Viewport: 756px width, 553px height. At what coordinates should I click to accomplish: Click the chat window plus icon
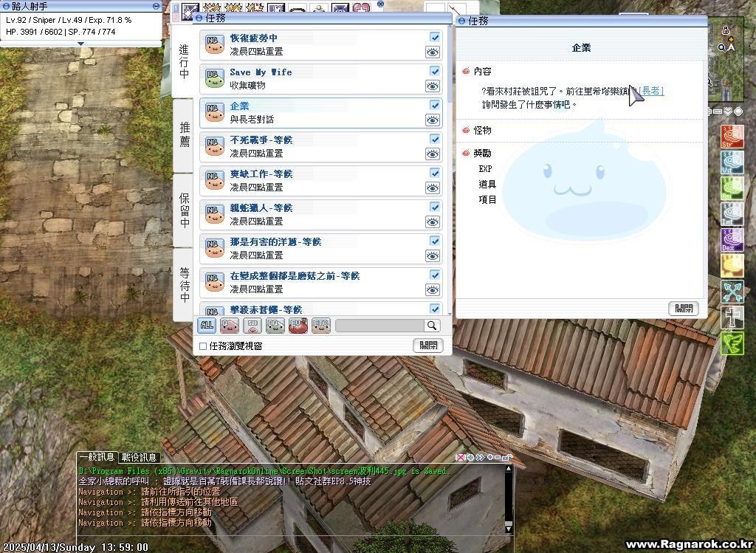[490, 458]
